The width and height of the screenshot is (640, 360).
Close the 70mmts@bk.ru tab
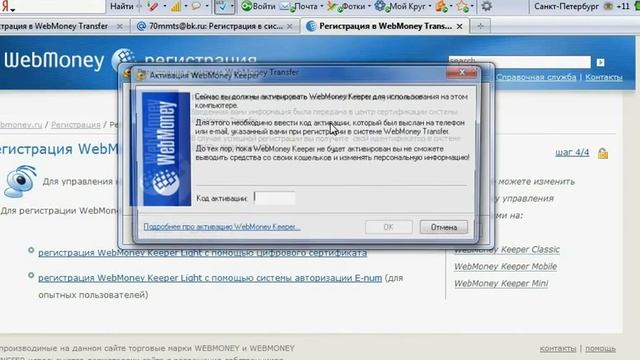(x=289, y=26)
